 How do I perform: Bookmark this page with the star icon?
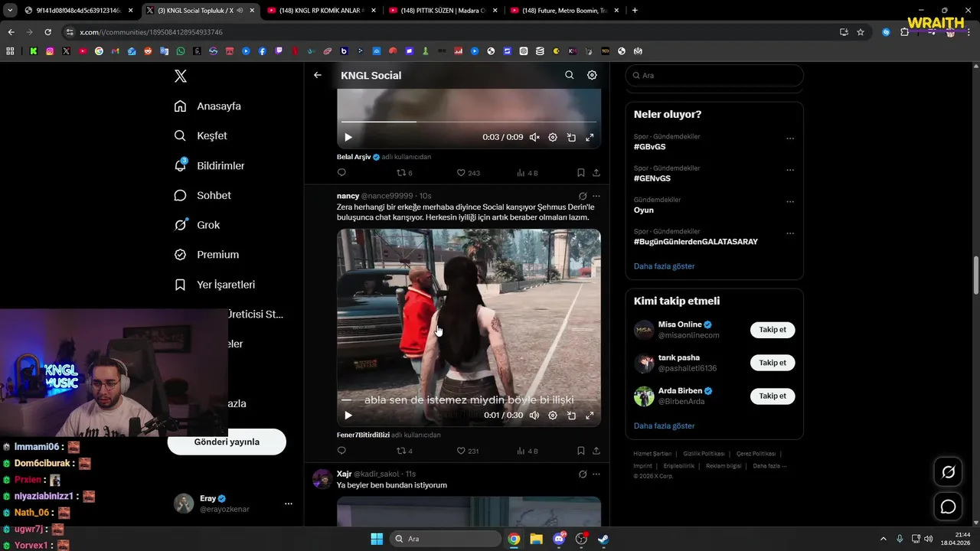(x=861, y=32)
